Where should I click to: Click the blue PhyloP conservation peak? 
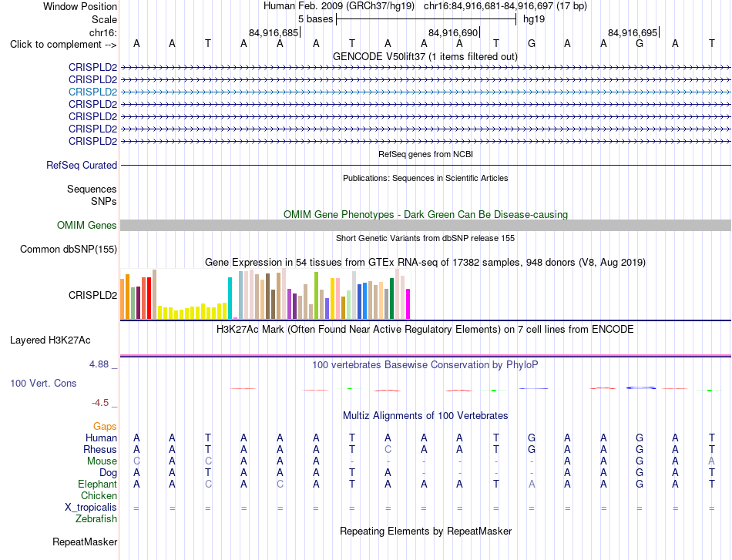[x=641, y=387]
